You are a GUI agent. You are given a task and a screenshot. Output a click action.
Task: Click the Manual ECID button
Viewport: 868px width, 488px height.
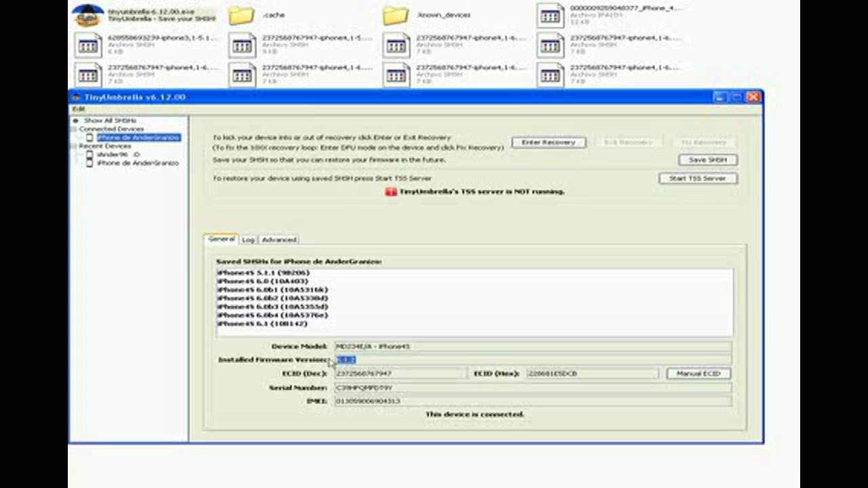pyautogui.click(x=698, y=373)
